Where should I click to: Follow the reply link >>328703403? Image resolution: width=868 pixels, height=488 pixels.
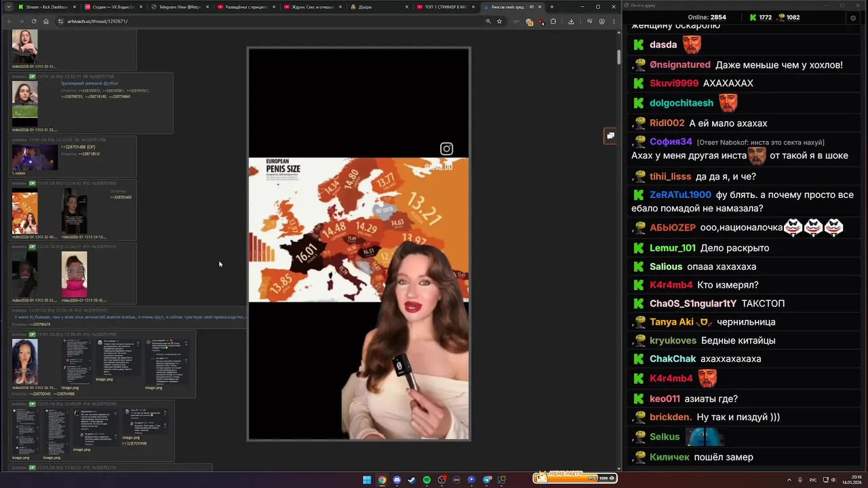coord(121,197)
